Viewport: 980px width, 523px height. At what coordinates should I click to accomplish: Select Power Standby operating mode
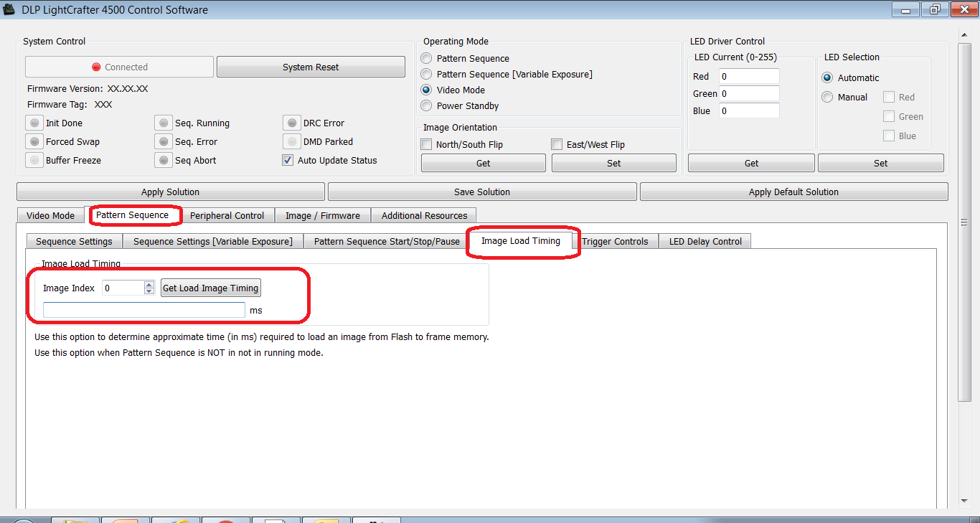pos(427,105)
